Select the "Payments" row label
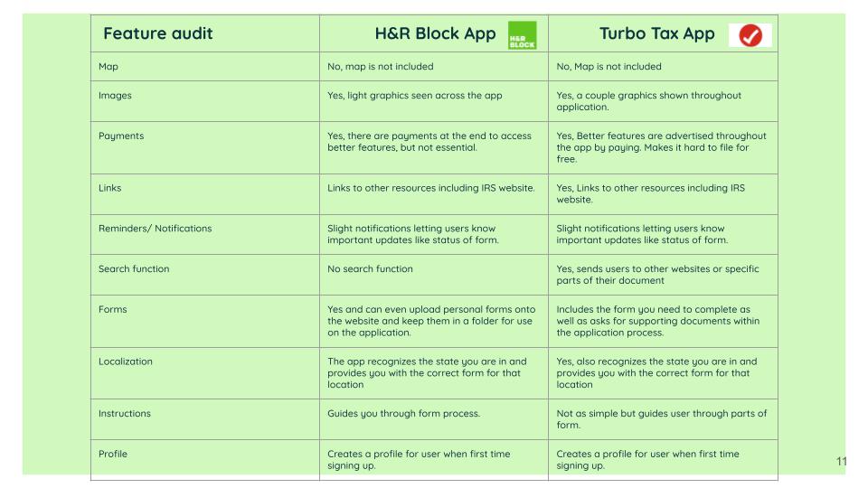The image size is (868, 488). coord(121,136)
